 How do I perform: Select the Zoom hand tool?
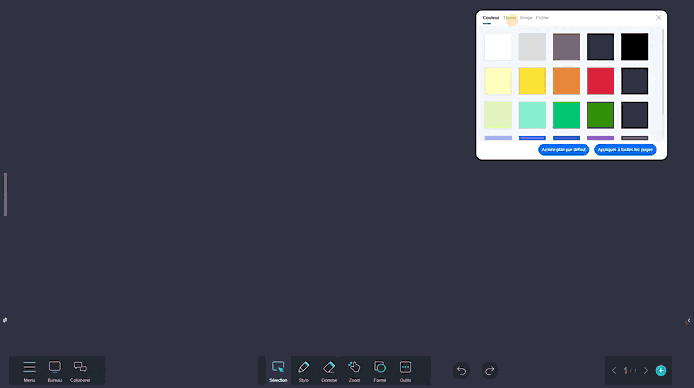(354, 371)
